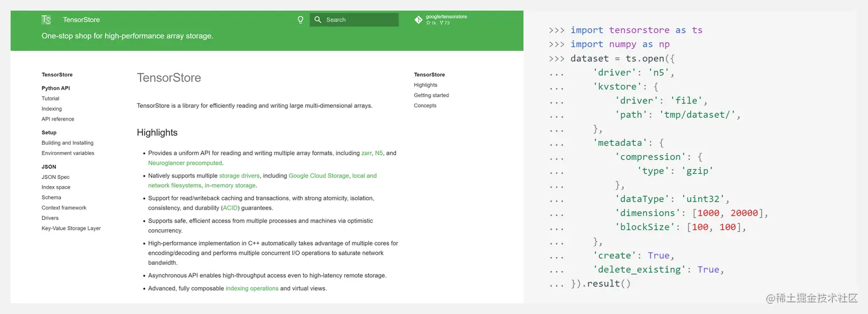Click TensorStore at top of left sidebar

(x=57, y=75)
